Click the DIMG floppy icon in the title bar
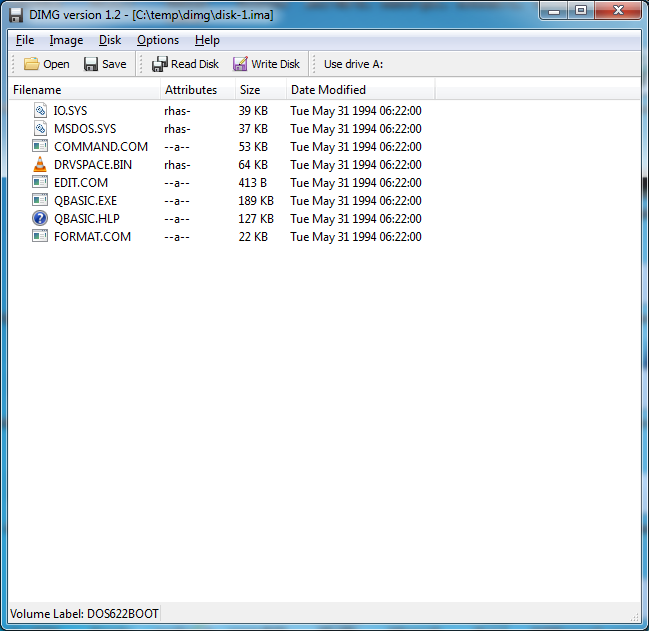The image size is (649, 631). tap(16, 15)
